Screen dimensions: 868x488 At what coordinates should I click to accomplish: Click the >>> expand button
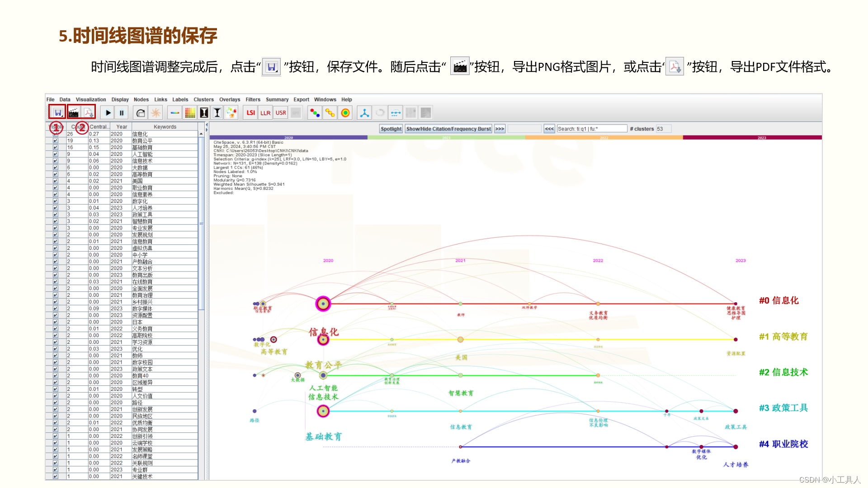[x=500, y=129]
